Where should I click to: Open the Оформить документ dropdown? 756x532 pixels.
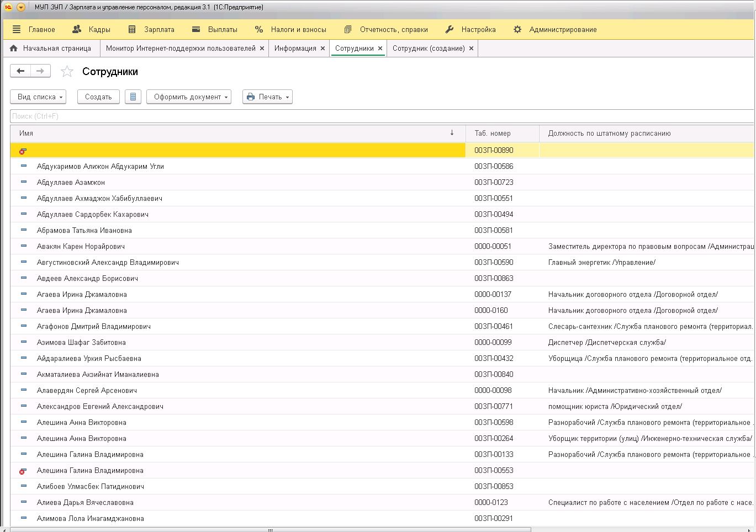tap(188, 97)
